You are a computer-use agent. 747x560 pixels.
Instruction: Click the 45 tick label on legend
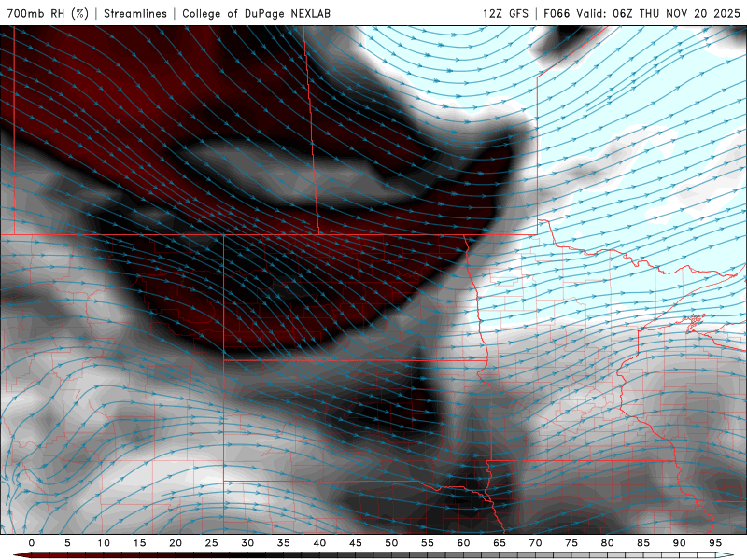point(356,543)
